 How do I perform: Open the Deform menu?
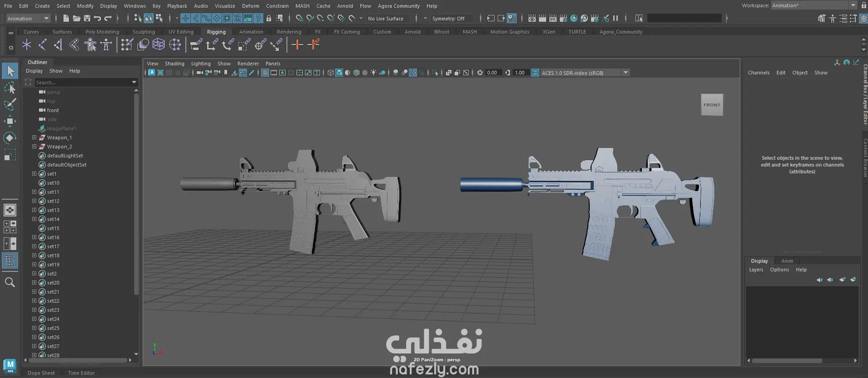(x=251, y=6)
